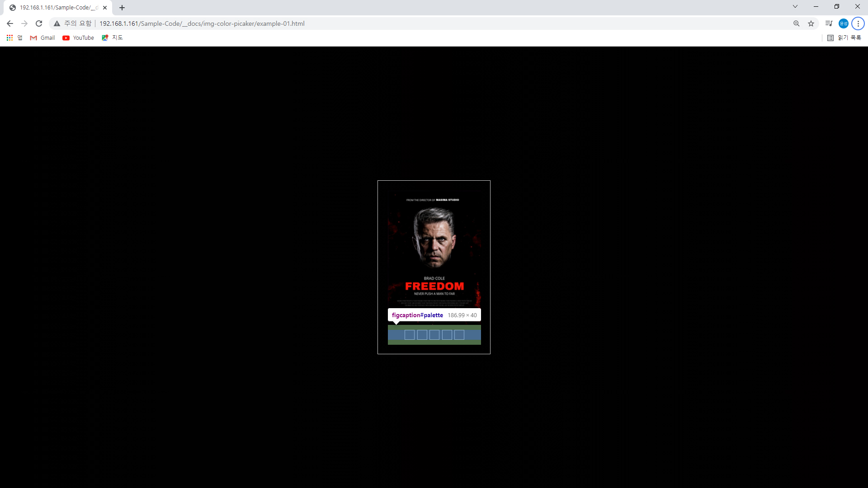Open the media control playlist icon
The height and width of the screenshot is (488, 868).
coord(829,23)
